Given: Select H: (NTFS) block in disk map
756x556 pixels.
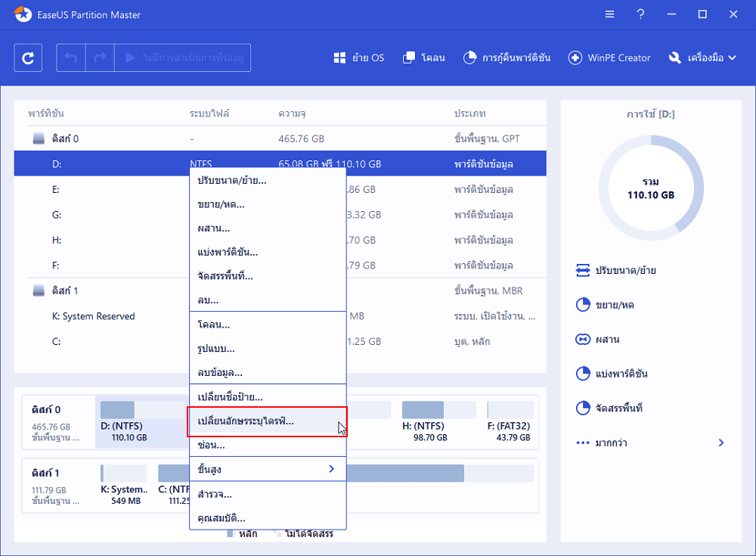Looking at the screenshot, I should [438, 421].
